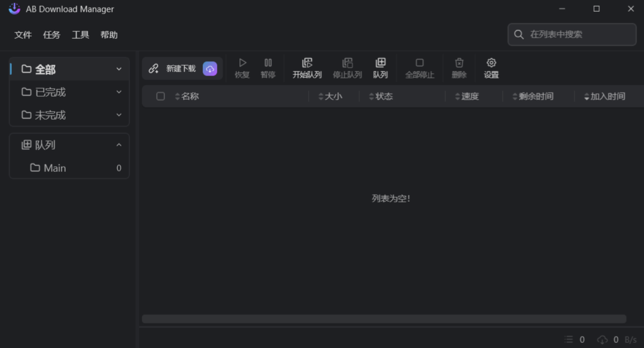
Task: Sort by the 名称 column header
Action: coord(187,96)
